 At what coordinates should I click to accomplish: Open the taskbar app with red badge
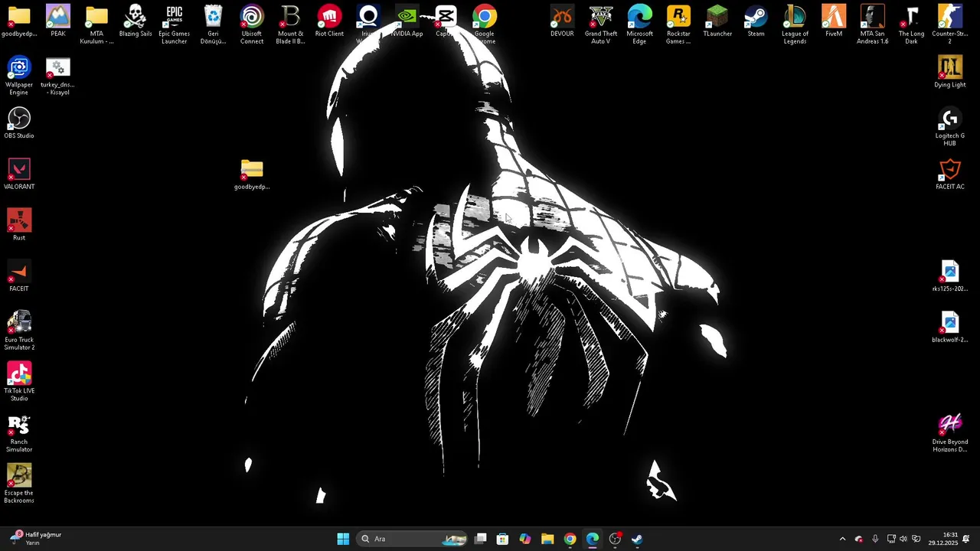coord(615,539)
